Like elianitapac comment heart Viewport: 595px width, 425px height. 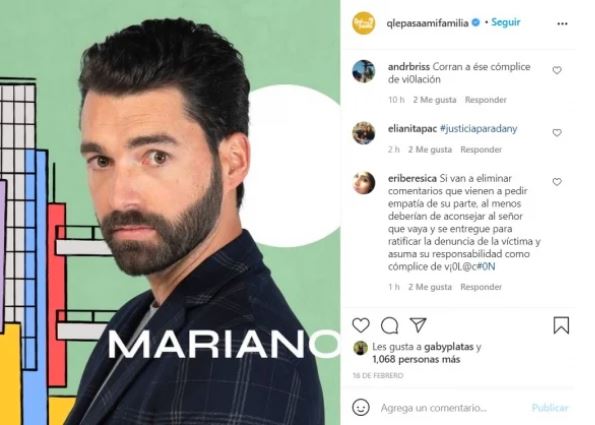click(557, 133)
